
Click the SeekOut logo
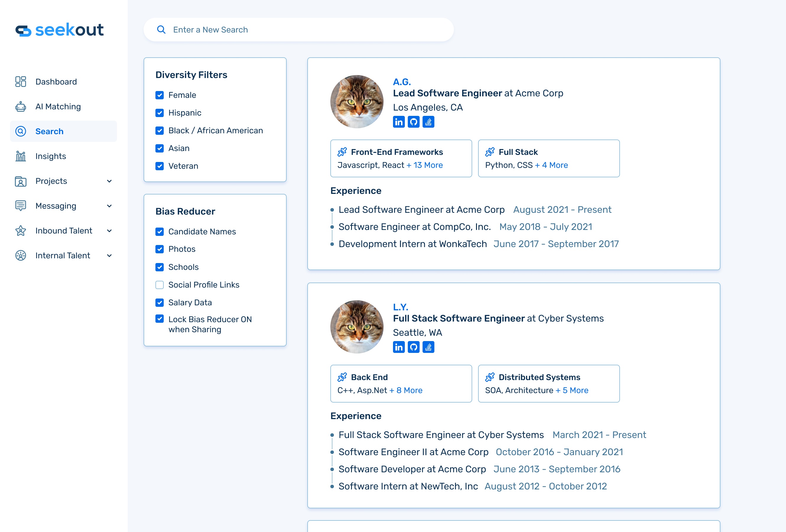click(59, 30)
